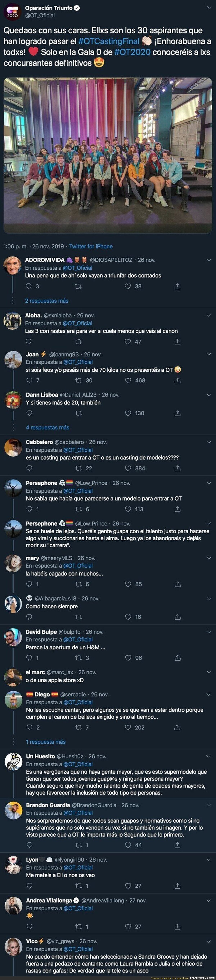Like the ADOROMIVIDA reply with 38 likes
Screen dimensions: 216x980
(x=128, y=286)
